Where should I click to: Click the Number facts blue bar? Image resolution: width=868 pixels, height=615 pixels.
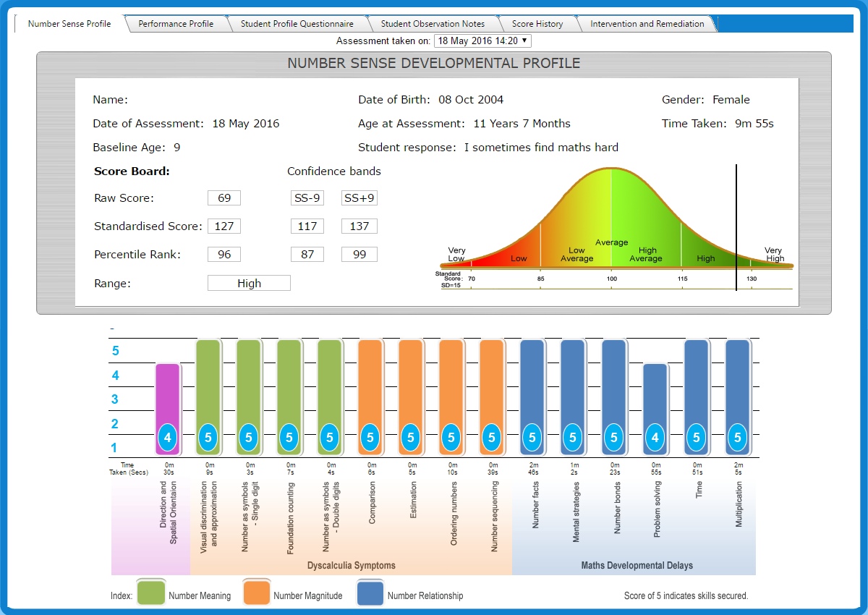coord(532,398)
